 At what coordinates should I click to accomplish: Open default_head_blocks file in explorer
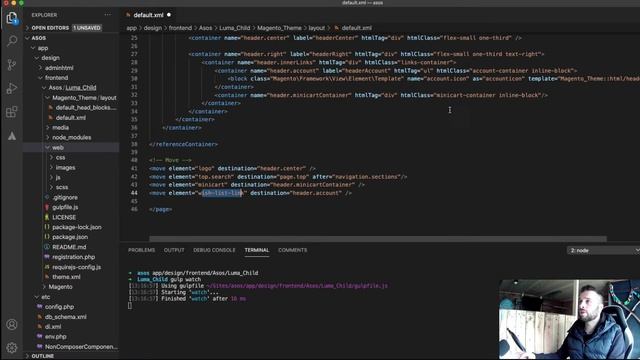click(x=86, y=108)
